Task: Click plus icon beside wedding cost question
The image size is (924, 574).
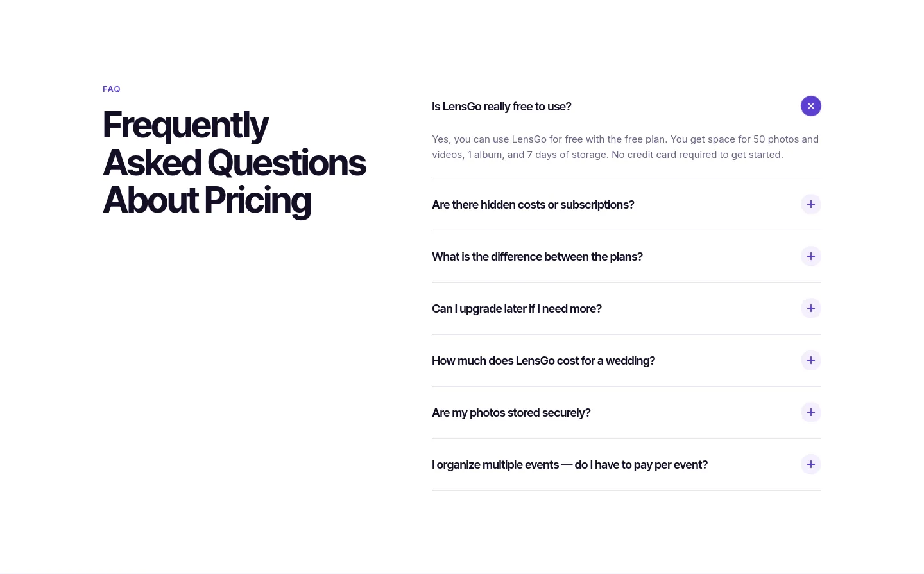Action: click(811, 360)
